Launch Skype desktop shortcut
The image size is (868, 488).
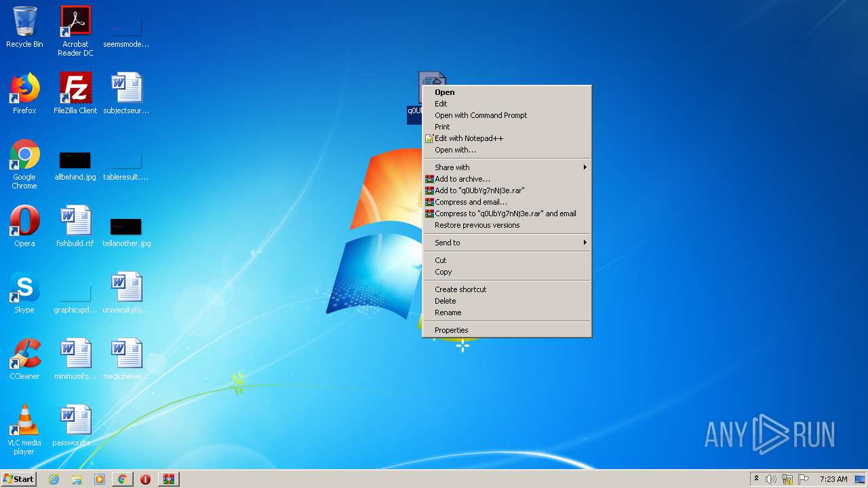[24, 293]
